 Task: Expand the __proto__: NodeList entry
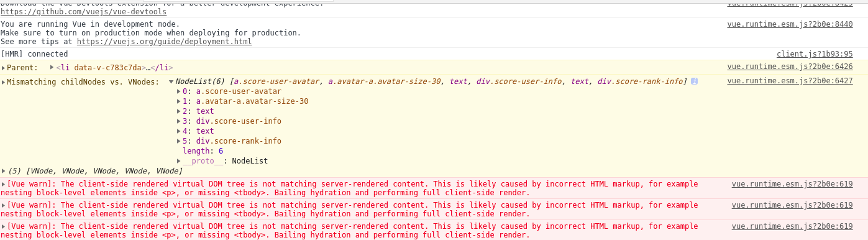[x=180, y=161]
